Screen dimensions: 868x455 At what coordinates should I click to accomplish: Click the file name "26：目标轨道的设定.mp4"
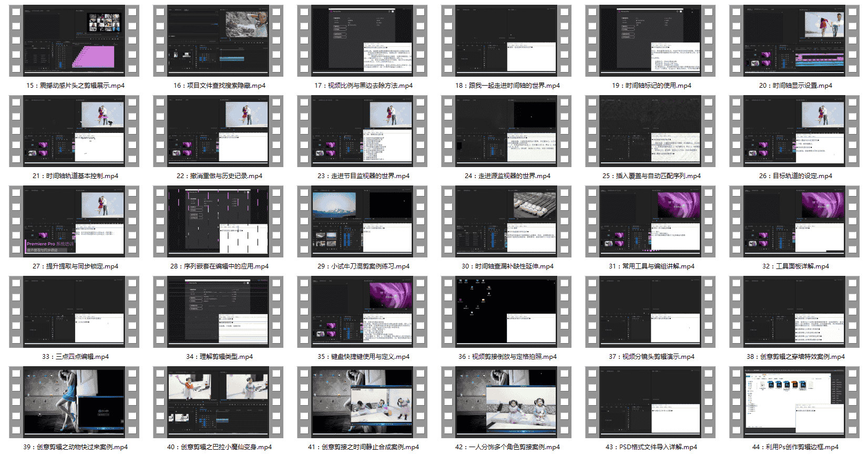click(795, 176)
